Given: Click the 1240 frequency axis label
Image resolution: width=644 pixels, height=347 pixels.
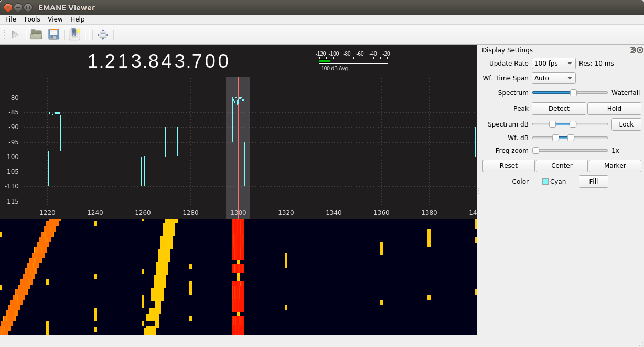Looking at the screenshot, I should click(95, 213).
